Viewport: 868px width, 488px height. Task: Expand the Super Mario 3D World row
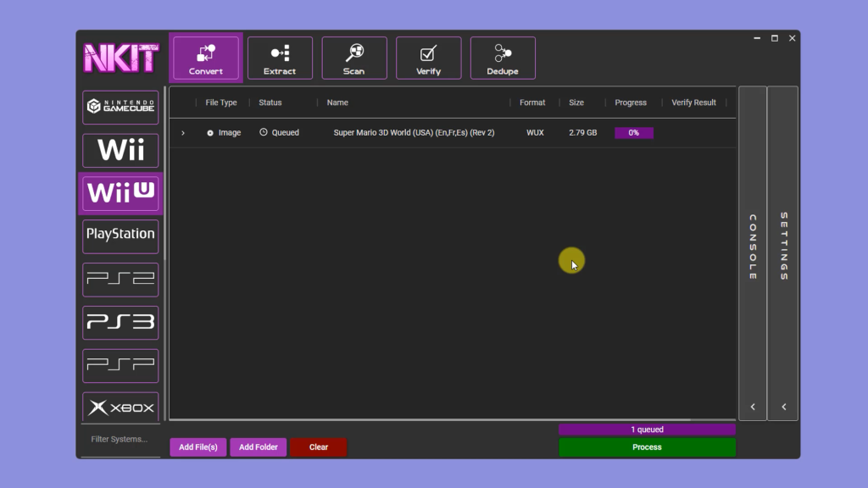[183, 133]
